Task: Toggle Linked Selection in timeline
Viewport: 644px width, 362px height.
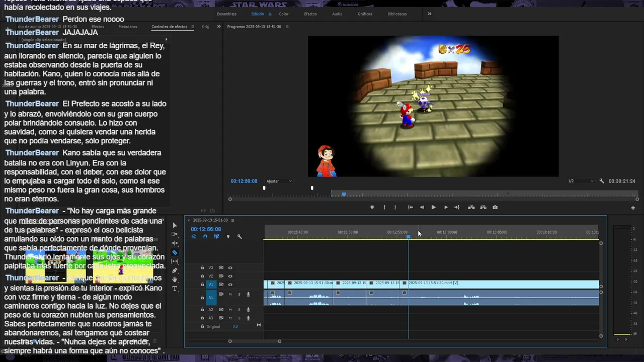Action: [x=216, y=236]
